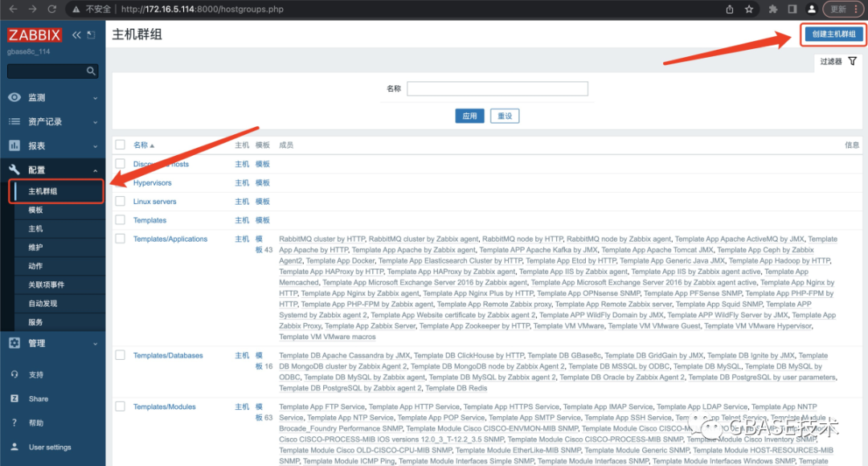868x466 pixels.
Task: Open 主机群组 in sidebar
Action: 43,191
